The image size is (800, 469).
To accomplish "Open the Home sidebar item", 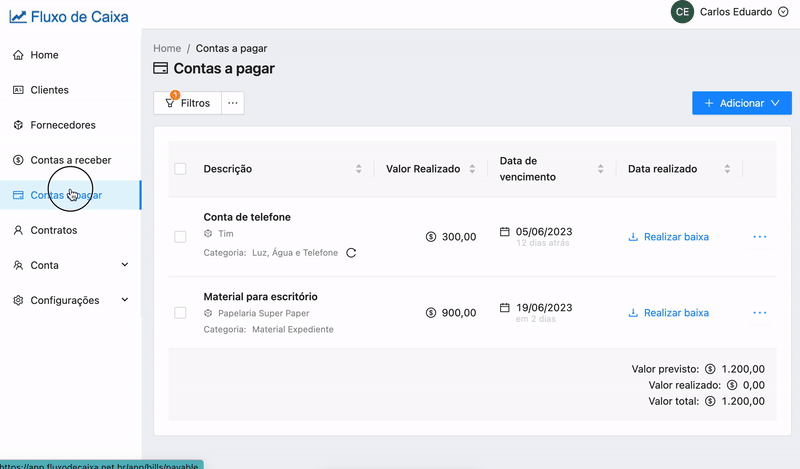I will coord(70,55).
